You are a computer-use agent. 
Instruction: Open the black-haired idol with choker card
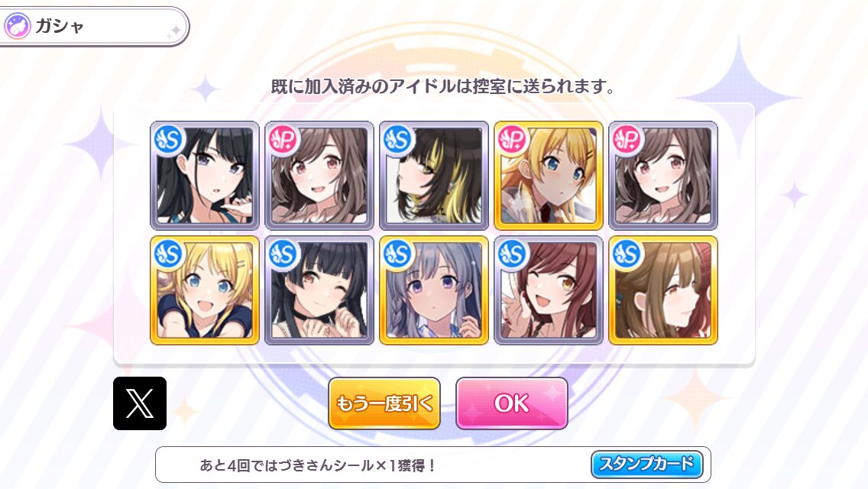319,290
